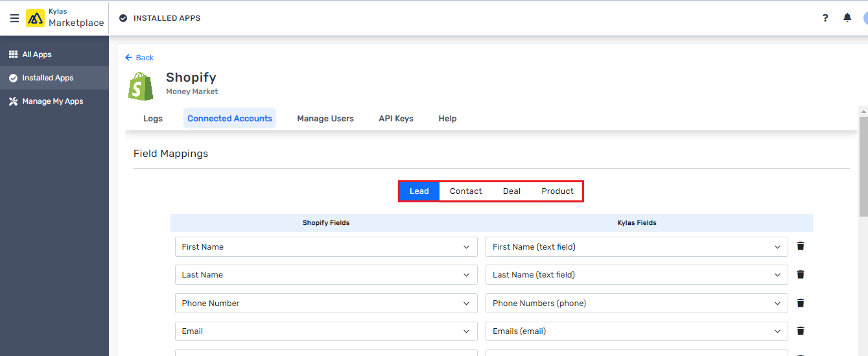Viewport: 868px width, 356px height.
Task: Click the vertical scrollbar
Action: pyautogui.click(x=863, y=169)
